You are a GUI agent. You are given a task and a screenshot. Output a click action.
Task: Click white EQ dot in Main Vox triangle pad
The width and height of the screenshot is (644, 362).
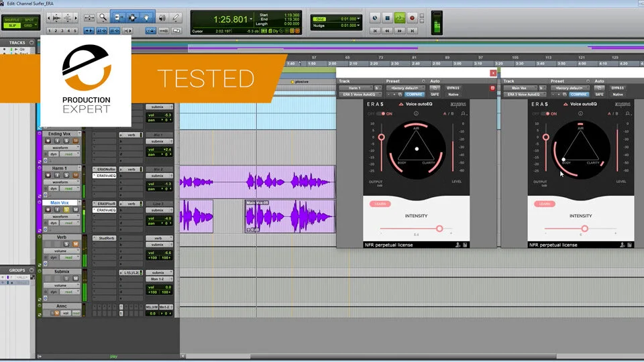pos(564,160)
